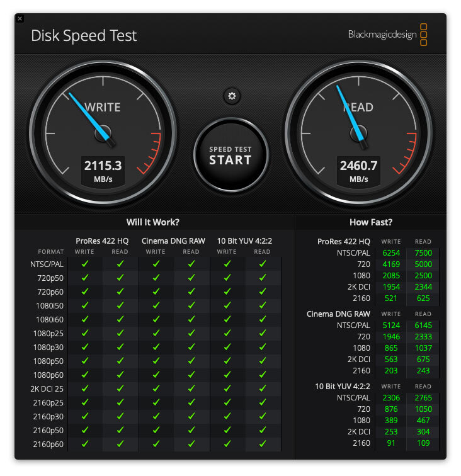Select Cinema DNG 2160 read value 243
This screenshot has width=461, height=476.
point(423,371)
